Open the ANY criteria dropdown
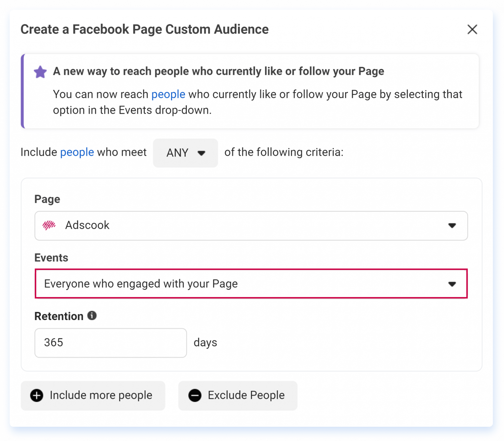 click(185, 153)
